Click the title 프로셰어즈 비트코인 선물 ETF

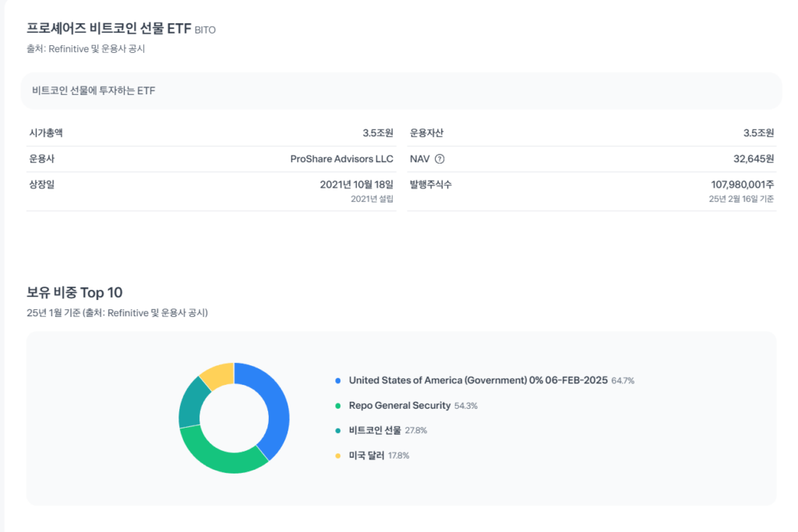(109, 28)
